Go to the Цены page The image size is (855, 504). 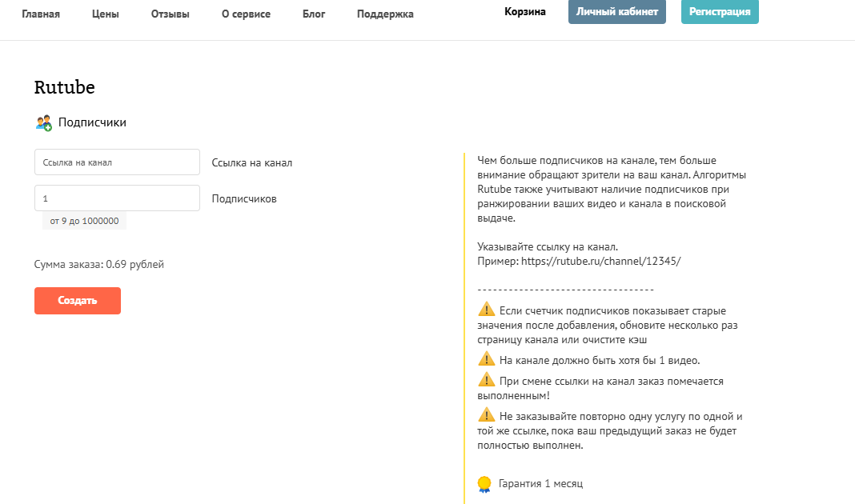click(x=105, y=14)
